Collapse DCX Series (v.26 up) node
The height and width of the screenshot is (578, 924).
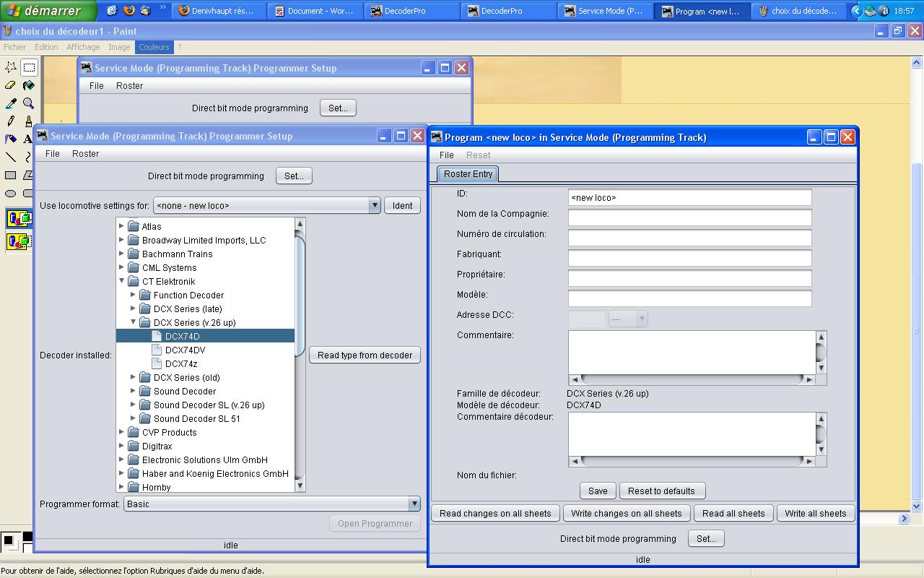click(133, 322)
